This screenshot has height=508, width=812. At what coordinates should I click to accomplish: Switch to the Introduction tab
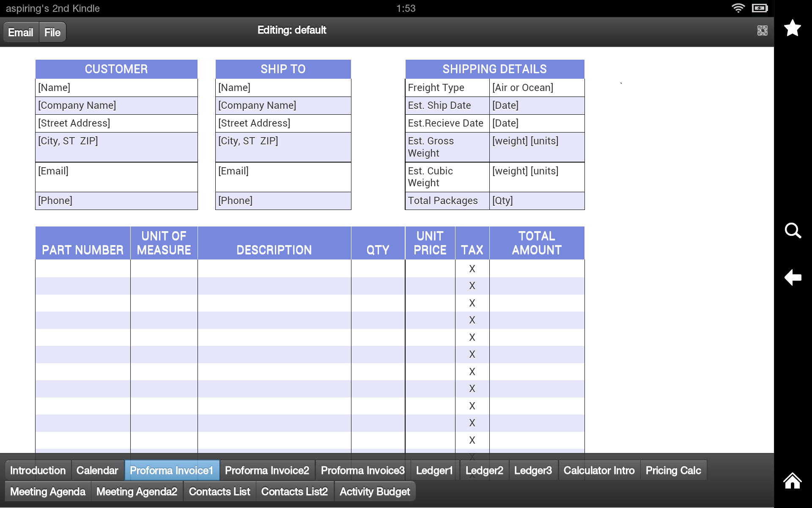point(38,470)
